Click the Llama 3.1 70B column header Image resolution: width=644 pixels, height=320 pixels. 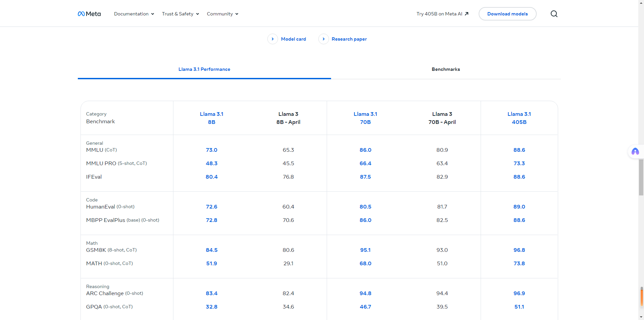coord(365,118)
